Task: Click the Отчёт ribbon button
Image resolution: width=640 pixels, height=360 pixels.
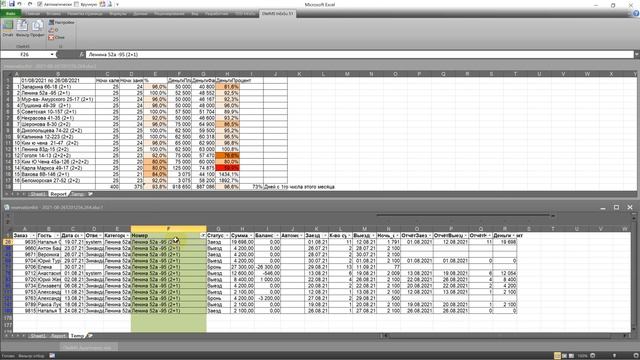Action: coord(8,28)
